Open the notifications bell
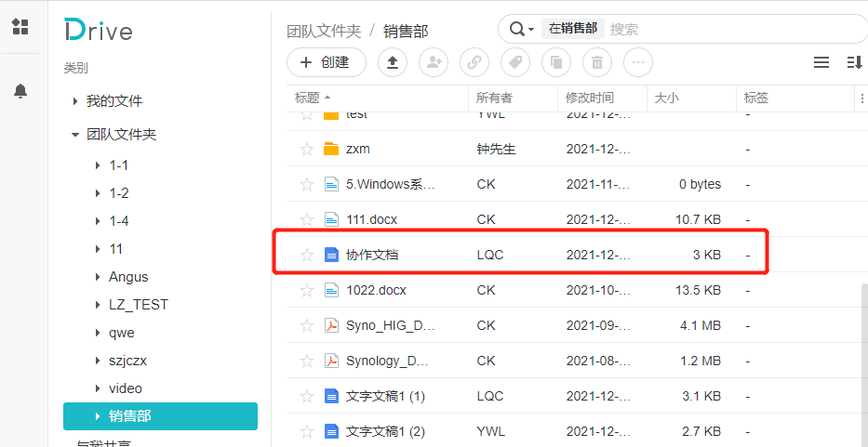 [x=20, y=91]
